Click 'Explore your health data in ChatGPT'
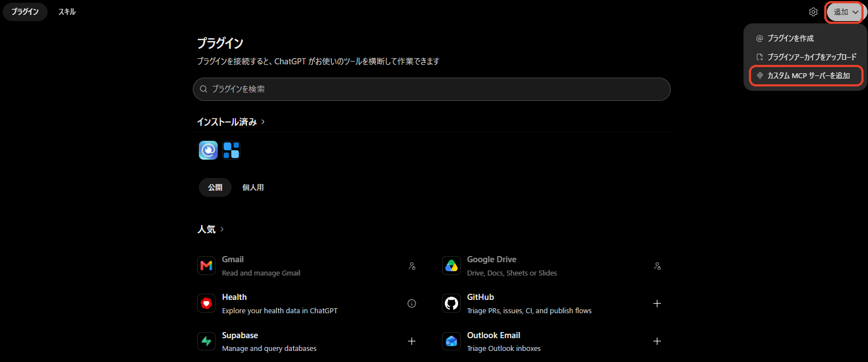 click(280, 310)
